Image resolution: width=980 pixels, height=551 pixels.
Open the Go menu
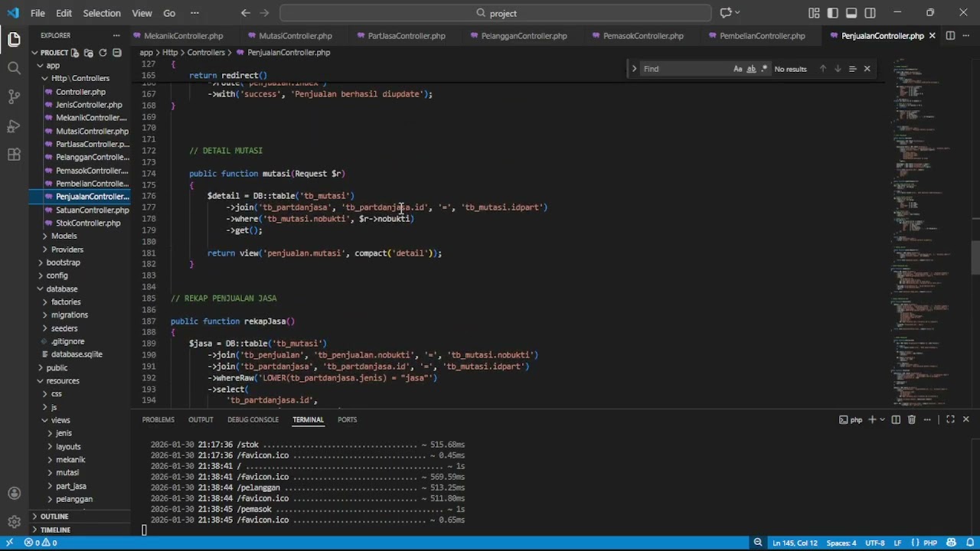(x=169, y=13)
